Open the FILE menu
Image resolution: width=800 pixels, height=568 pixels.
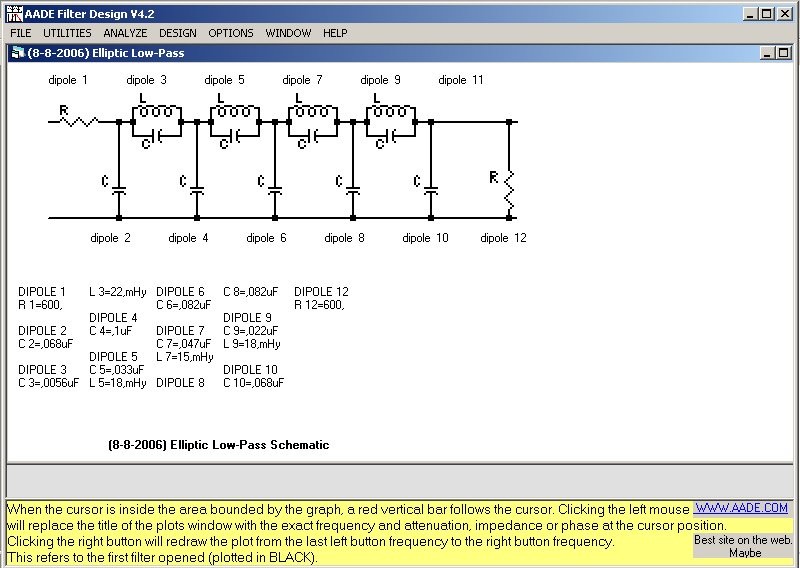click(20, 33)
